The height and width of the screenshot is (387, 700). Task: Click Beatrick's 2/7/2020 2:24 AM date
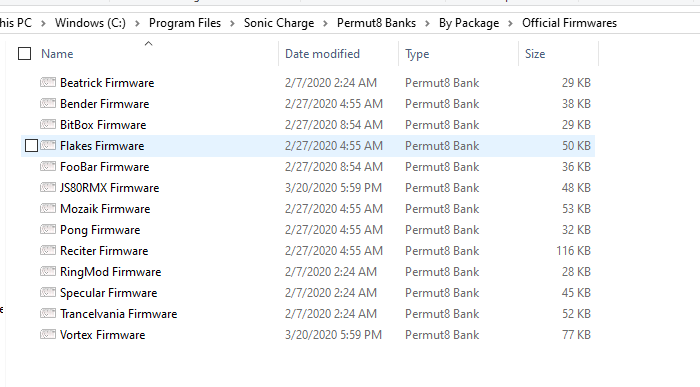tap(331, 83)
